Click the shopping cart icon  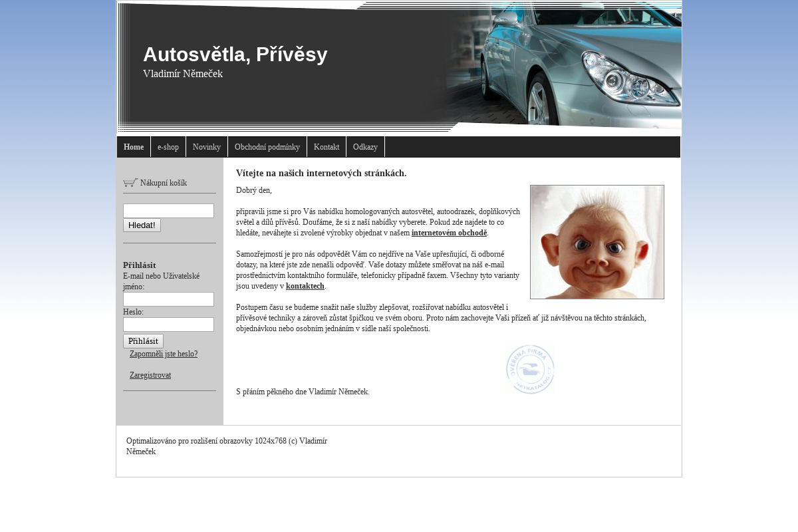click(x=130, y=182)
